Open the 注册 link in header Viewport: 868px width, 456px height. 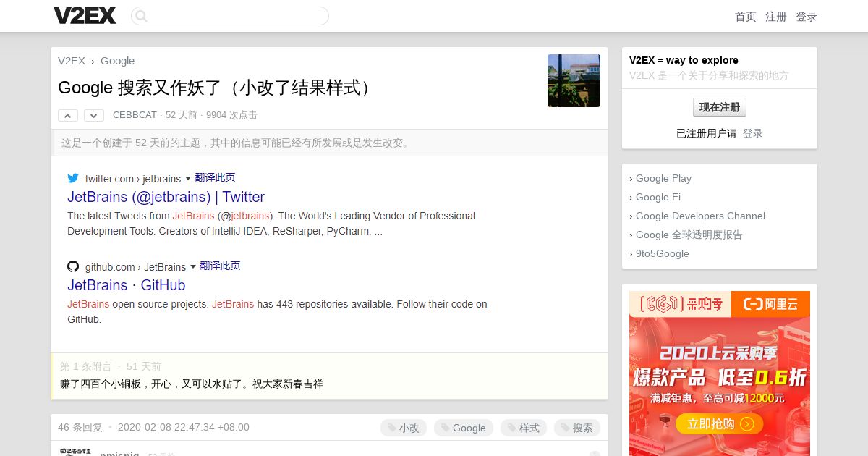[776, 17]
